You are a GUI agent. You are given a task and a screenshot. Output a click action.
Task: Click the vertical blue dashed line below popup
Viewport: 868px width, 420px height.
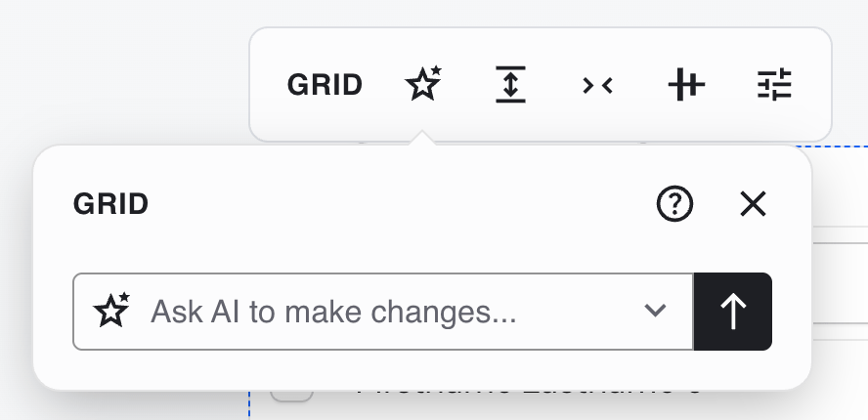pos(250,405)
